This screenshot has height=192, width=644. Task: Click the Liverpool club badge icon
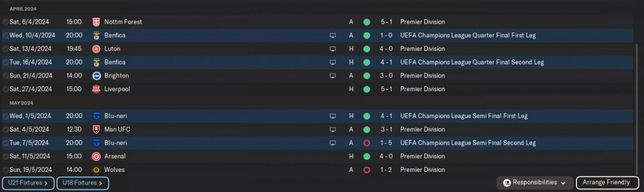tap(96, 89)
